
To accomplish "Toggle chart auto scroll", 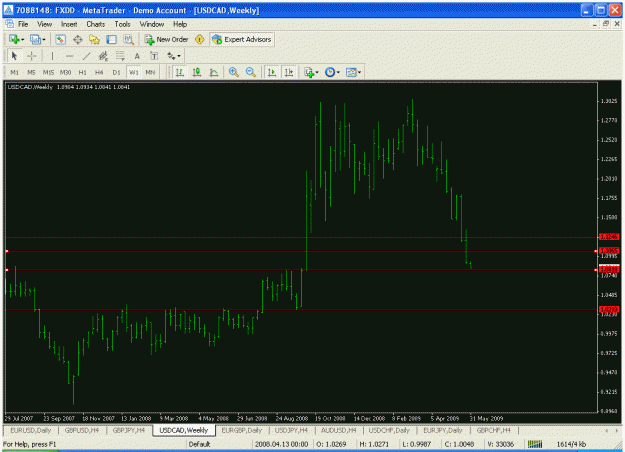I will [271, 72].
